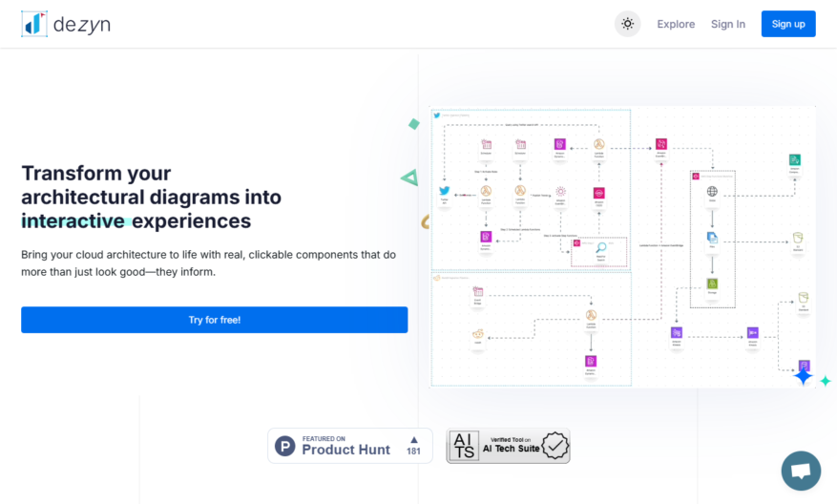Select the blue Files document node
Screen dimensions: 837x504
pyautogui.click(x=712, y=238)
